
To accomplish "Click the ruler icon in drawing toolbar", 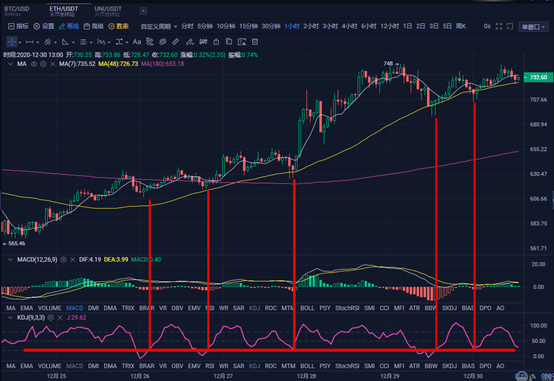I will [176, 42].
